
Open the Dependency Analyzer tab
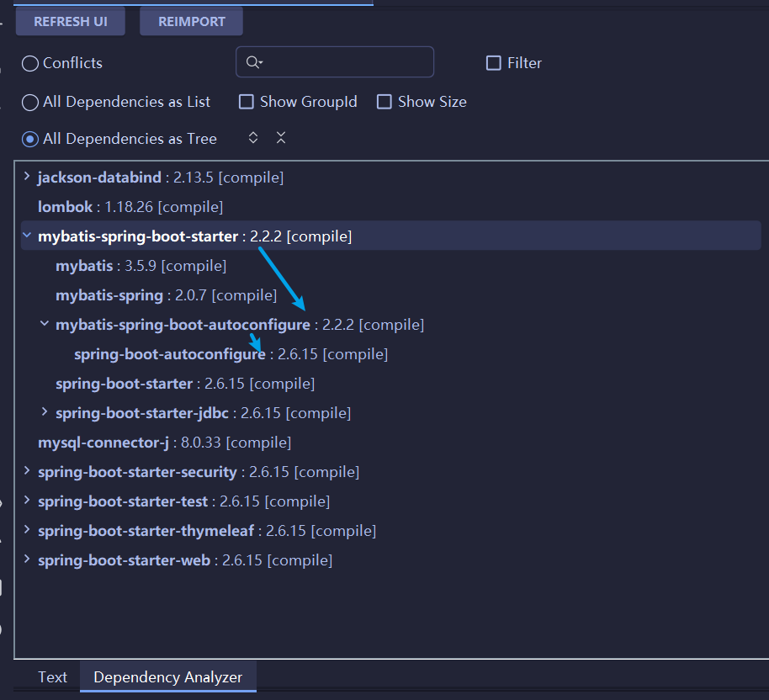coord(167,676)
